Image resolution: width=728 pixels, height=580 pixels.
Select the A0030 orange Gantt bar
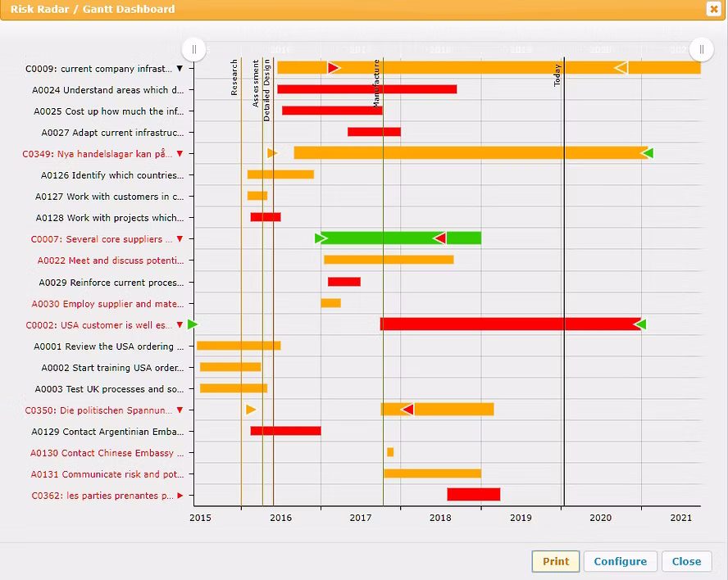[x=330, y=303]
